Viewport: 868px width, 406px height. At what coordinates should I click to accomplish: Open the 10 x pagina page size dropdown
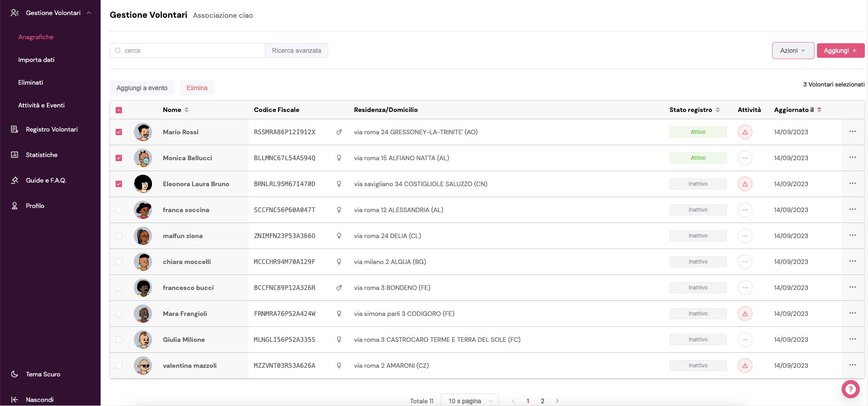[469, 401]
